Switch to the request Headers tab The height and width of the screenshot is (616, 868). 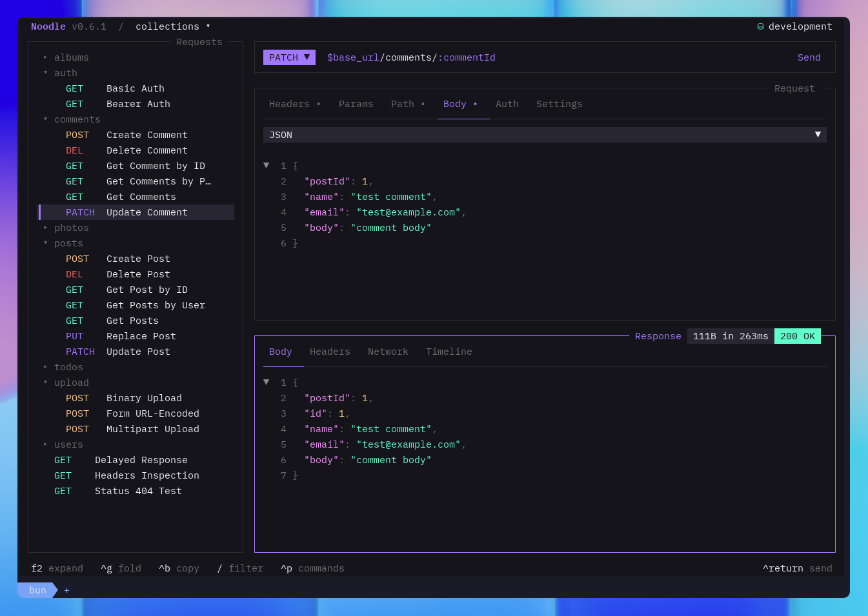tap(295, 104)
